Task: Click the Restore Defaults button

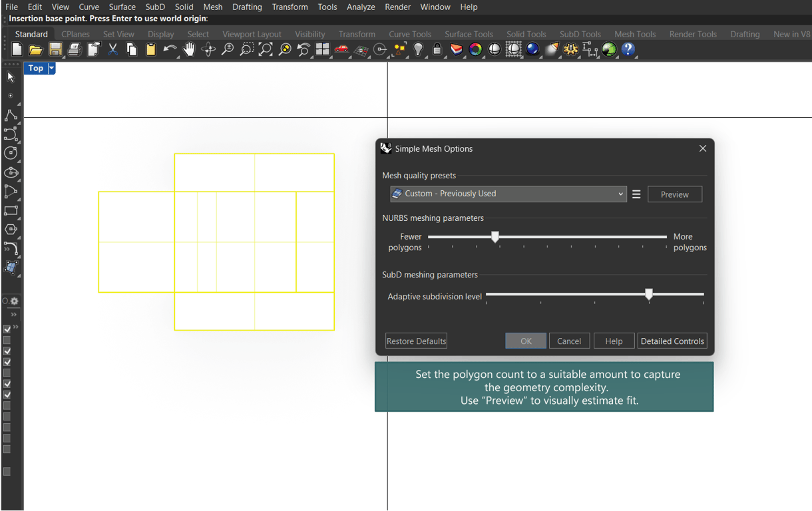Action: [417, 341]
